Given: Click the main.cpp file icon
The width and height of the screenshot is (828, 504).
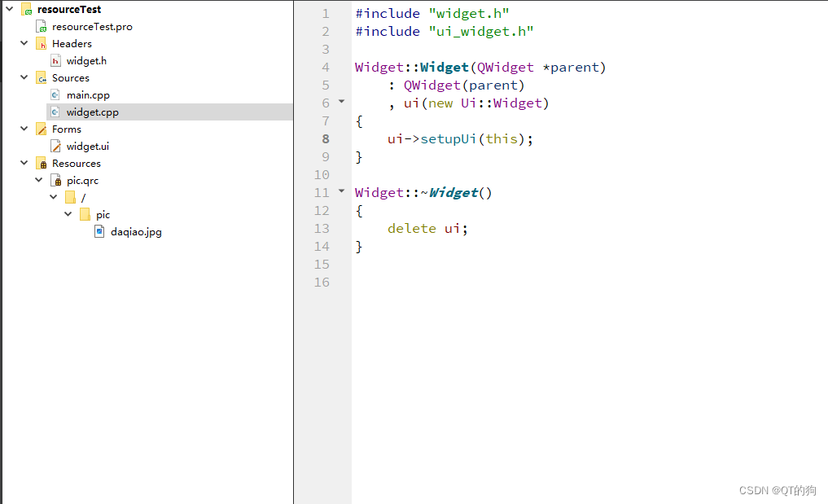Looking at the screenshot, I should pyautogui.click(x=55, y=95).
